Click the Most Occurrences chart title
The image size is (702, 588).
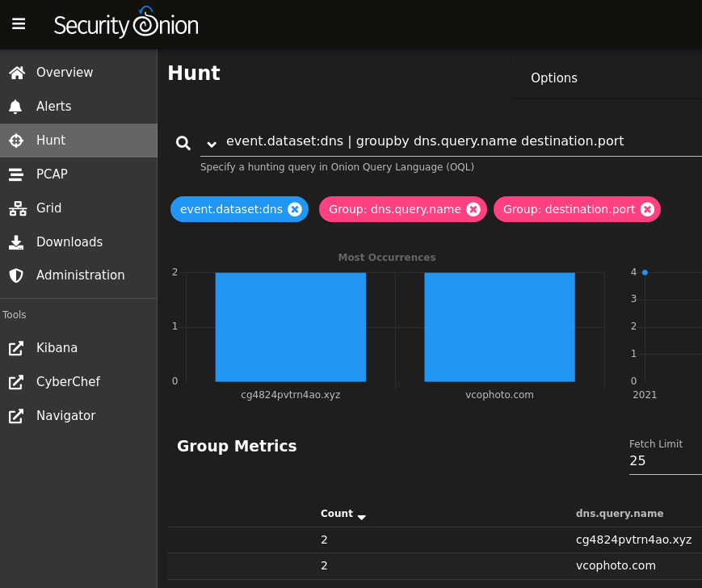tap(387, 258)
